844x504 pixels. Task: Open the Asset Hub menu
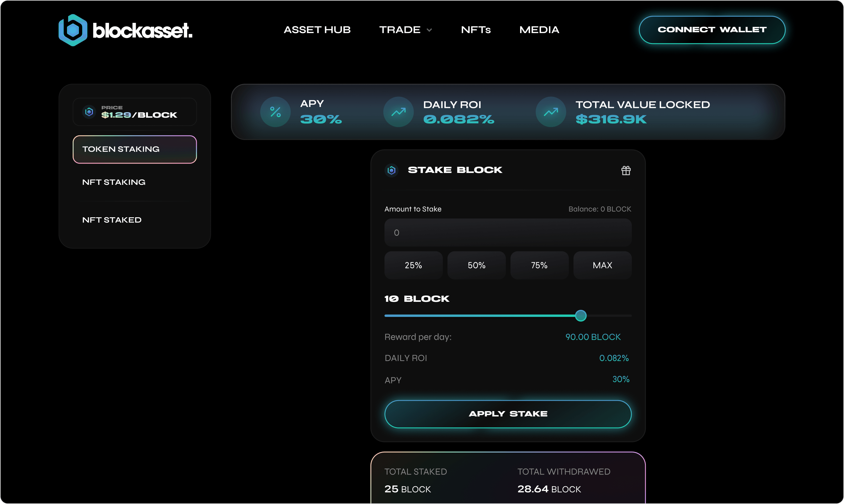(317, 30)
